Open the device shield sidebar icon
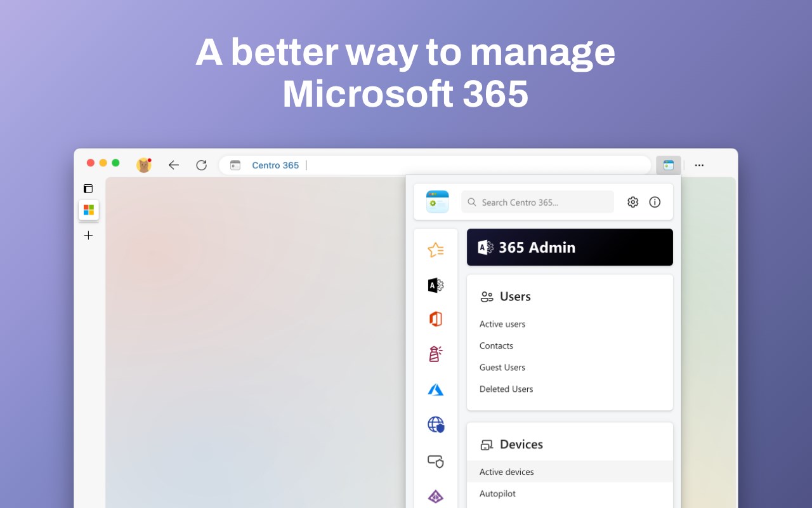The height and width of the screenshot is (508, 812). pyautogui.click(x=436, y=461)
